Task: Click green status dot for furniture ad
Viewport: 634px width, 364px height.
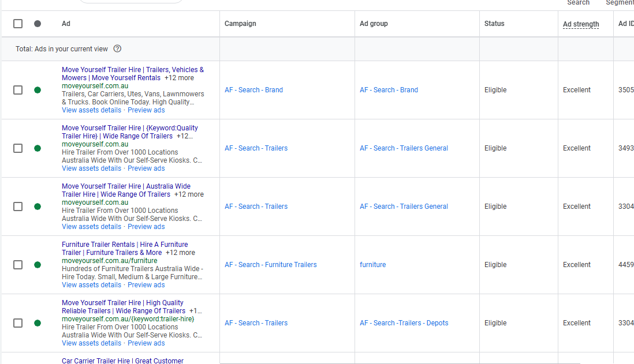Action: (x=38, y=265)
